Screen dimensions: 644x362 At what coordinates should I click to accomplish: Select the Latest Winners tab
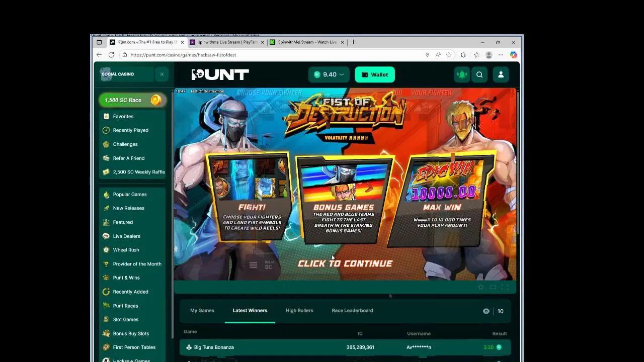point(250,311)
